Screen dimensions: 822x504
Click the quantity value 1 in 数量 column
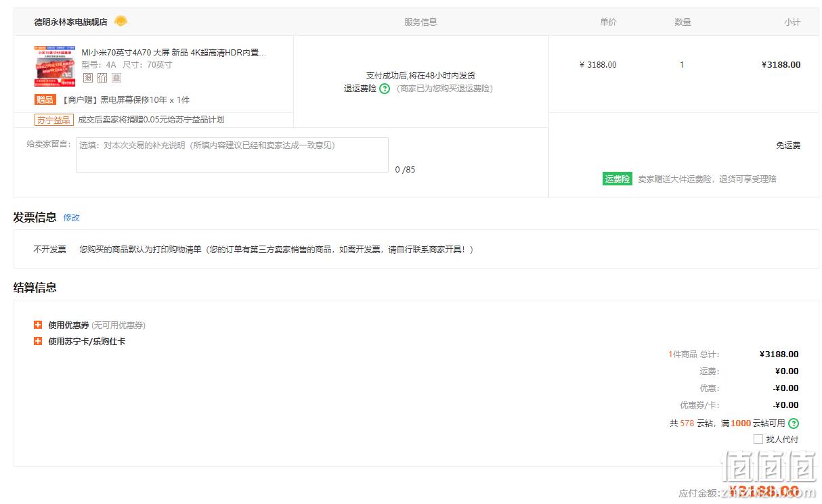coord(682,65)
